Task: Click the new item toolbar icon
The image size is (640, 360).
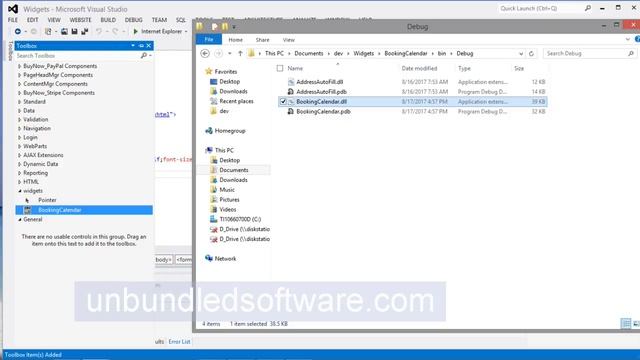Action: [48, 31]
